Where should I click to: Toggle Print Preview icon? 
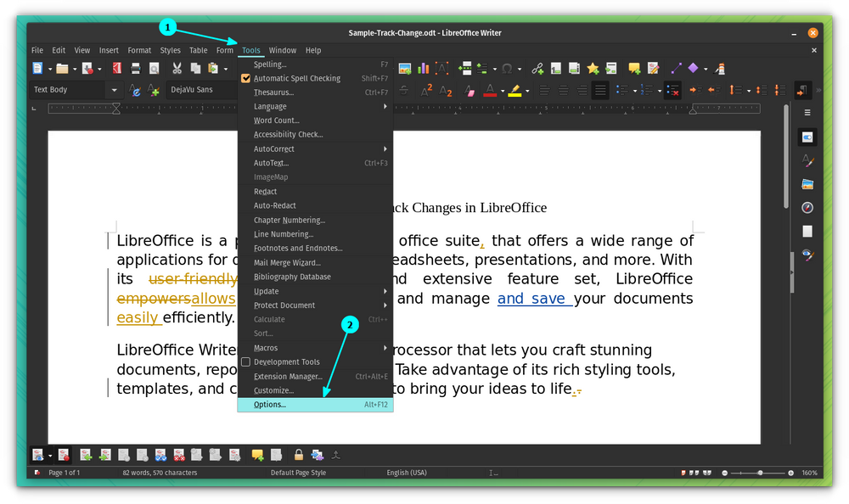coord(155,69)
